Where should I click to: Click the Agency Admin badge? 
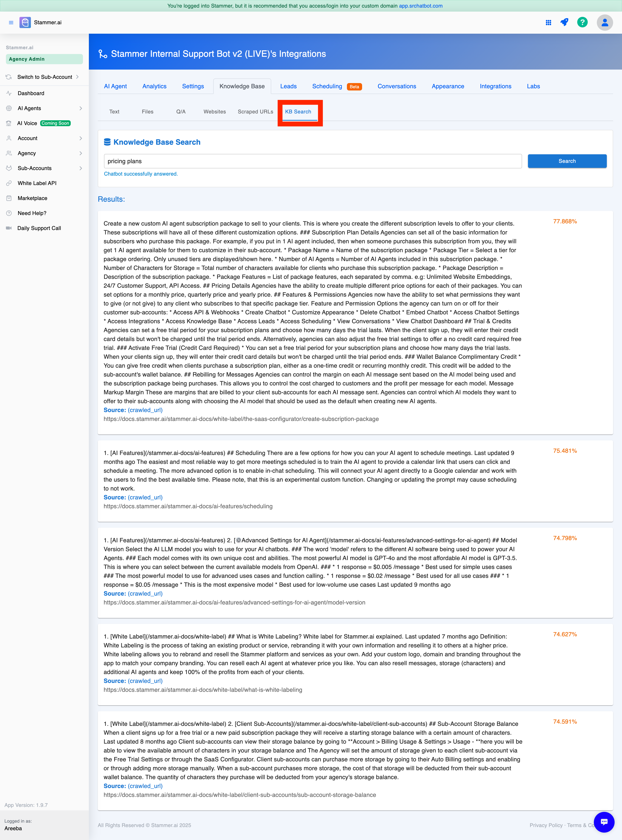[44, 59]
